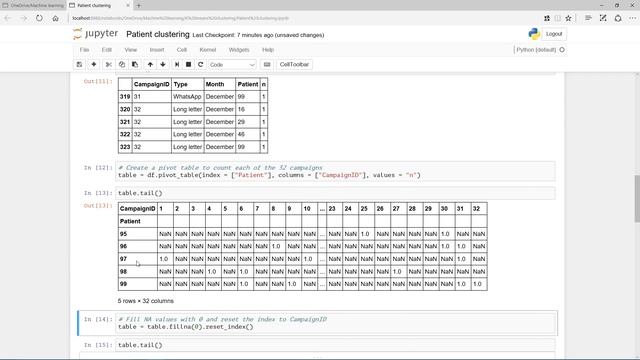Open the Kernel menu
Viewport: 640px width, 360px height.
click(x=208, y=50)
